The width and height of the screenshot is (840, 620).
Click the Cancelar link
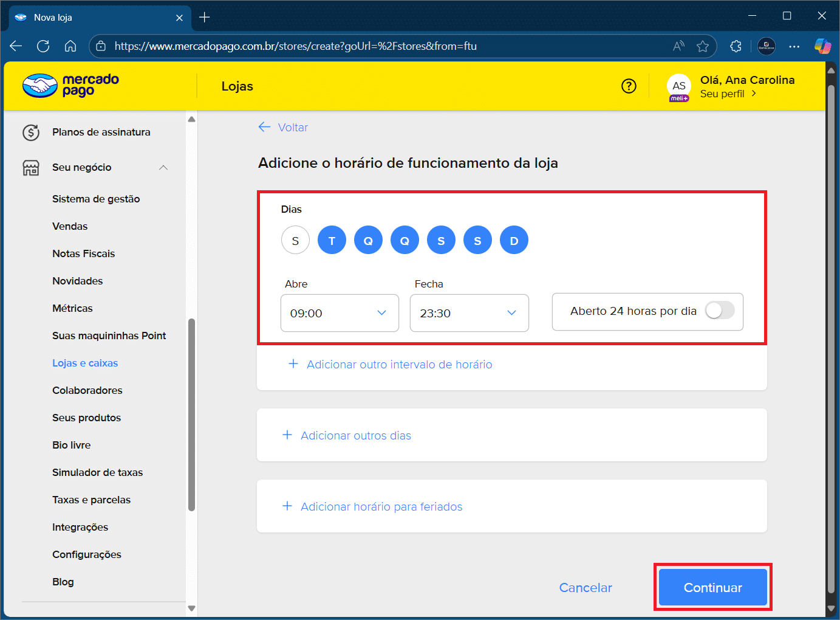[x=585, y=587]
